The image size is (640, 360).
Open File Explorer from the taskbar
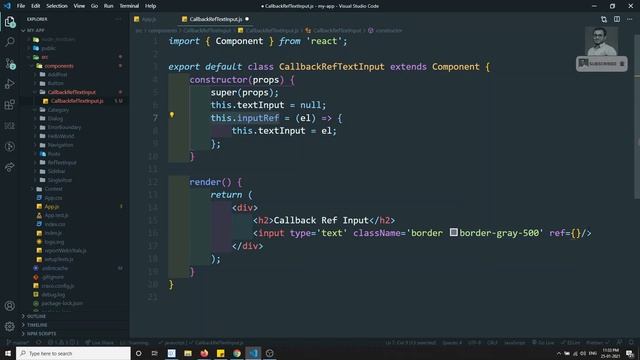(188, 353)
